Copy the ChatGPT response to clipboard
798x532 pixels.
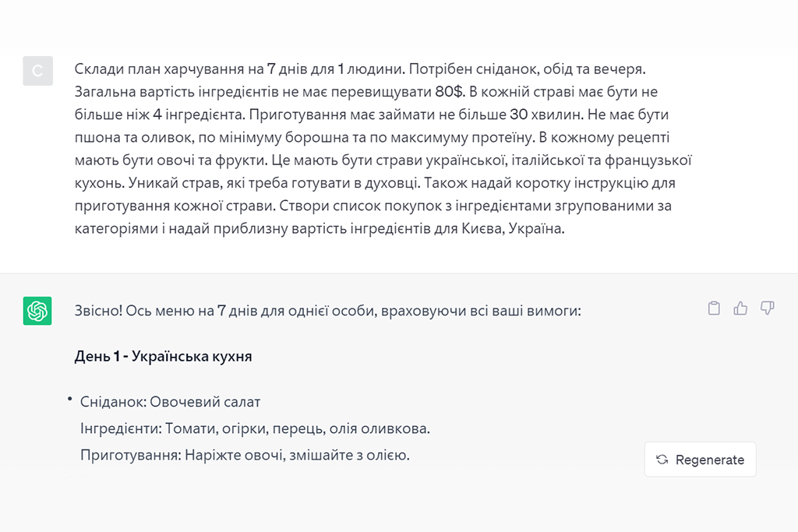[x=714, y=308]
